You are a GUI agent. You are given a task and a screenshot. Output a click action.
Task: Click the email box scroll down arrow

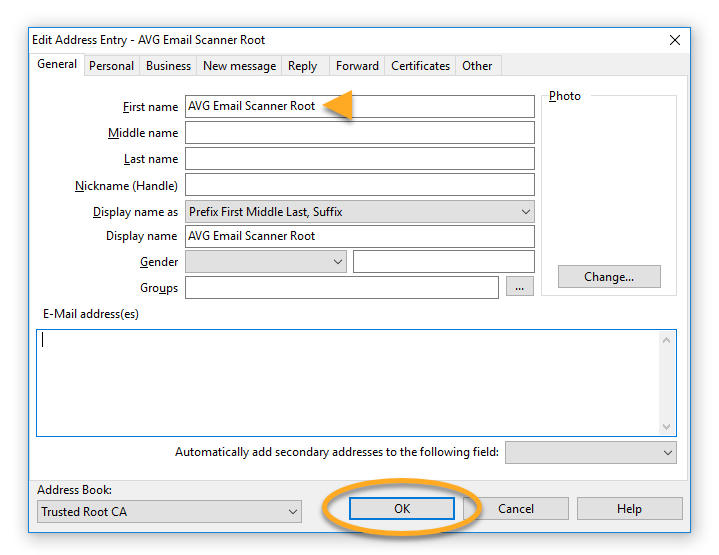click(x=667, y=427)
